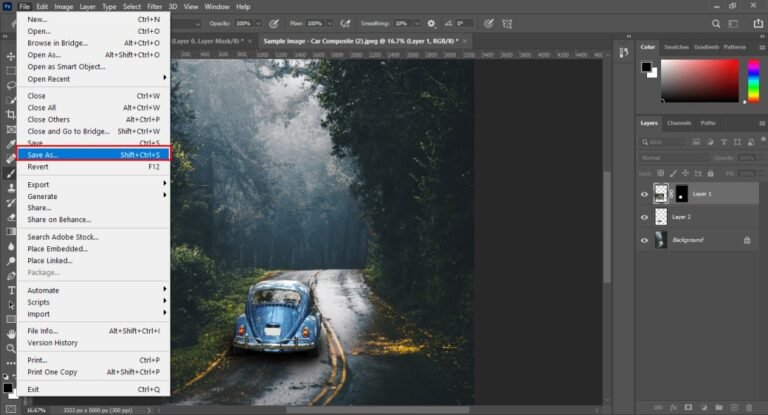Choose Save As from File menu
This screenshot has width=768, height=415.
[x=94, y=155]
